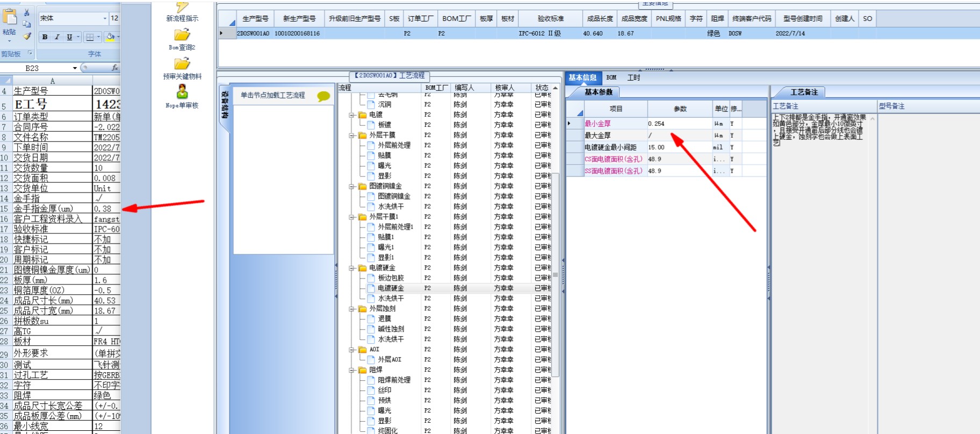Click the Copy icon in Excel ribbon

tap(27, 24)
